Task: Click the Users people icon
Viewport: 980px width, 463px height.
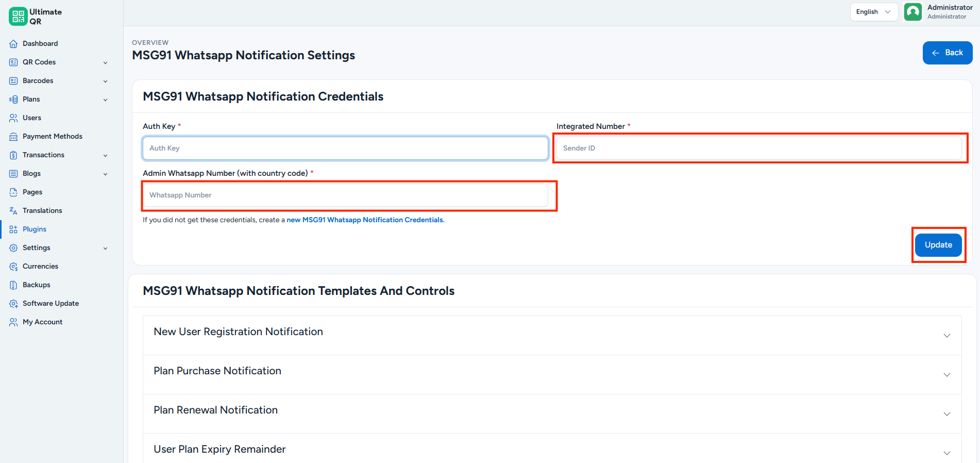Action: (13, 118)
